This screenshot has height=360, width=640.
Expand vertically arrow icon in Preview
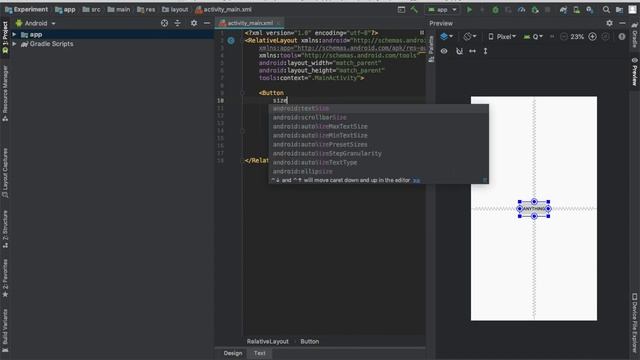(x=485, y=51)
